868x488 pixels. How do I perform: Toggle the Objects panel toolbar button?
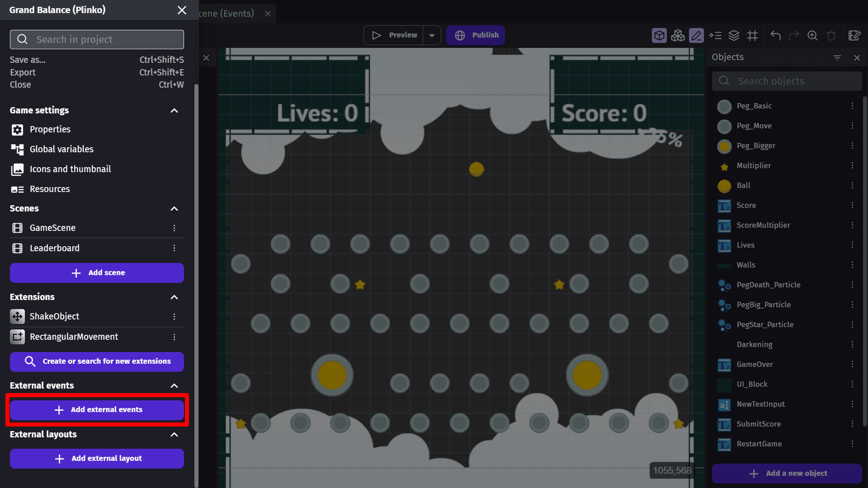659,35
